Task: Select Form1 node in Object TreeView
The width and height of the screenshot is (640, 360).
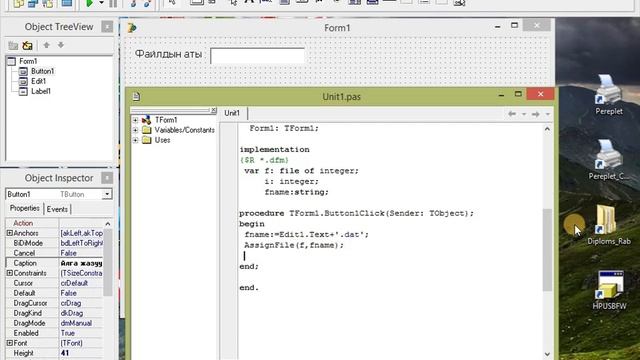Action: coord(28,61)
